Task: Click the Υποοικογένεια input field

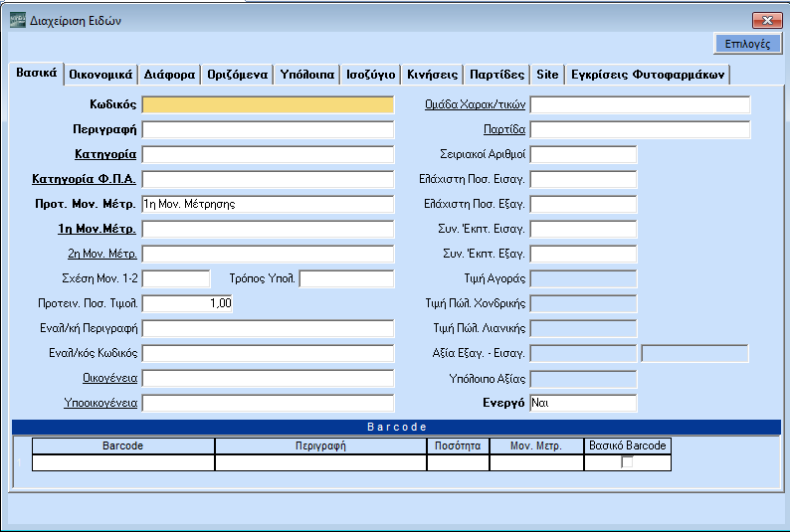Action: pyautogui.click(x=268, y=403)
